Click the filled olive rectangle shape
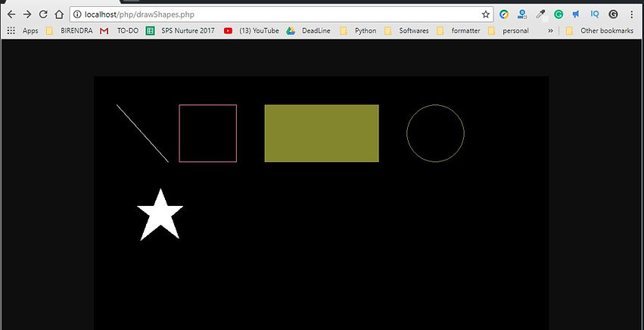 coord(322,133)
